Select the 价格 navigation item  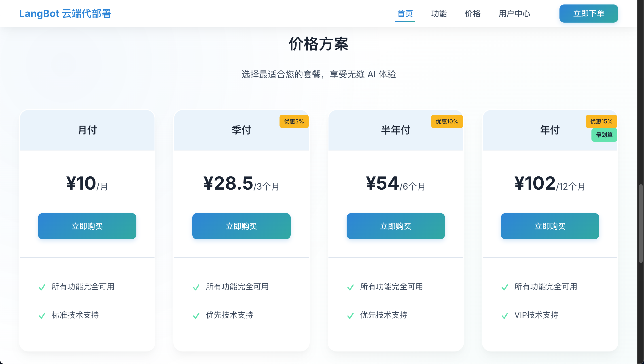pos(472,13)
